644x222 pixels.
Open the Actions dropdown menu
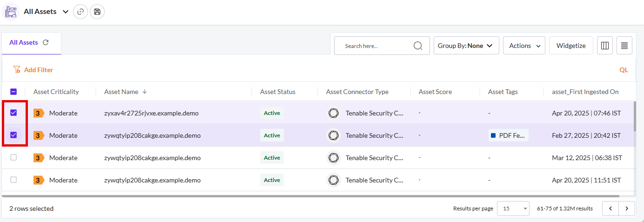coord(524,46)
